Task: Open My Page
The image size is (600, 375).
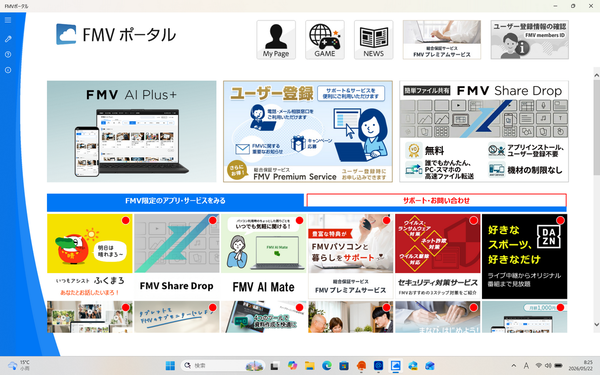Action: pos(276,40)
